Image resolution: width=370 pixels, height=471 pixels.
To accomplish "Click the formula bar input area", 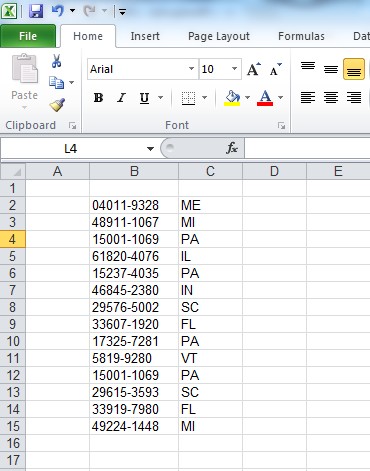I will click(307, 148).
